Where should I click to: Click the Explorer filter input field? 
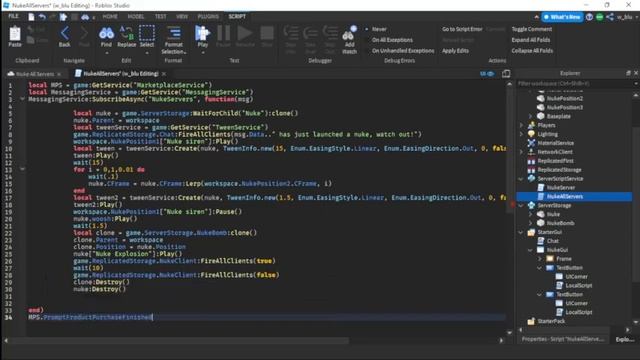(575, 84)
